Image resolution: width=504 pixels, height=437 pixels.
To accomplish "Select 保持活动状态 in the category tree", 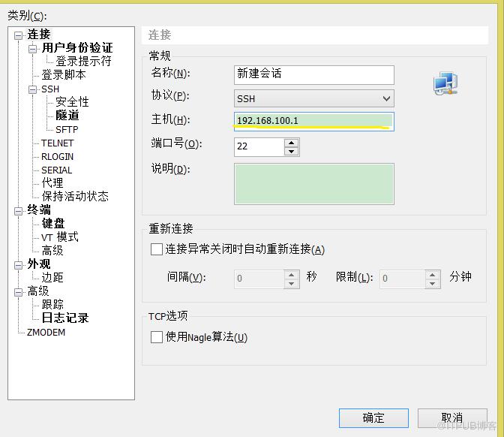I will pyautogui.click(x=75, y=196).
